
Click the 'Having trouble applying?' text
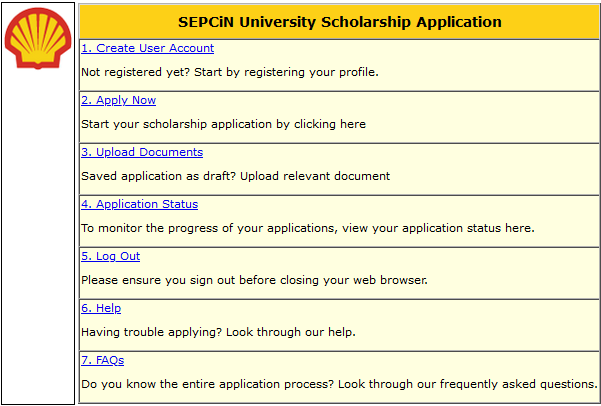218,332
